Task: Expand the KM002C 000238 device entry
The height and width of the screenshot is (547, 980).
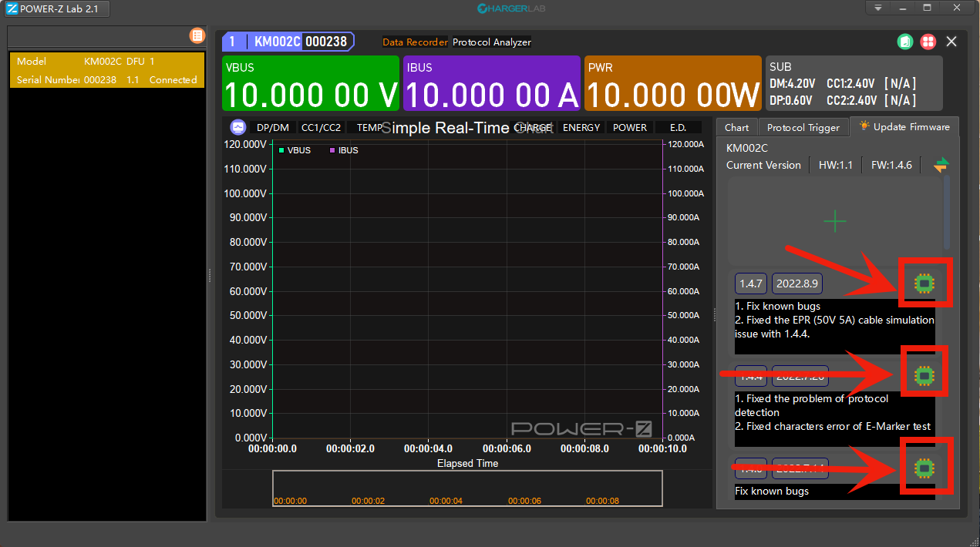Action: [288, 42]
